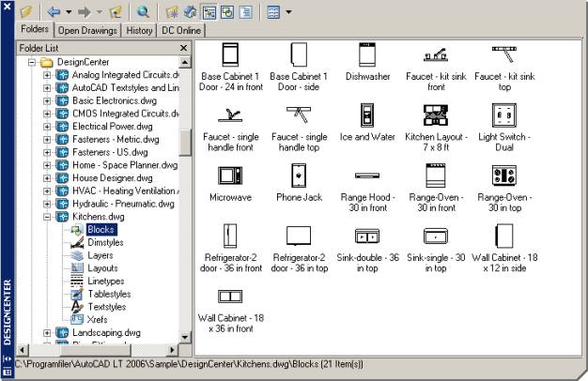Collapse the DesignCenter folder node
Screen dimensions: 588x381
(32, 62)
